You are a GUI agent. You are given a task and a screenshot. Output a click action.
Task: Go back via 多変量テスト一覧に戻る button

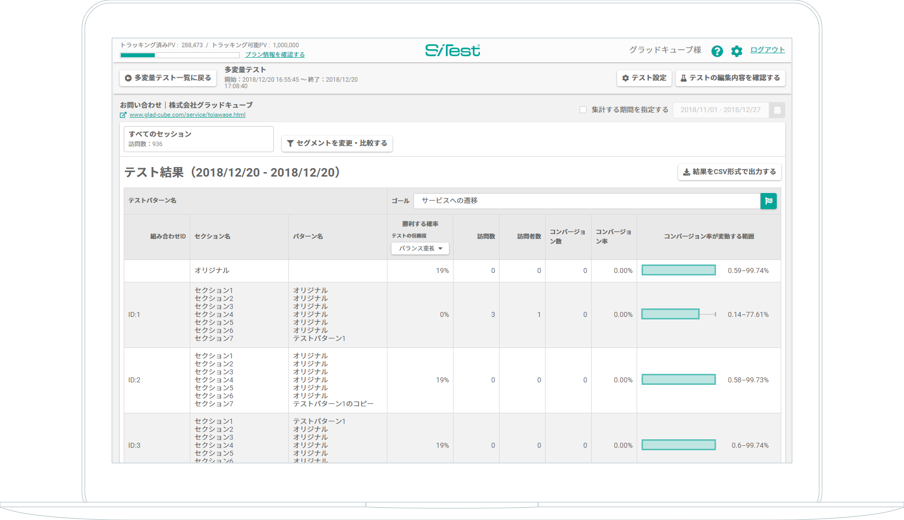(168, 78)
